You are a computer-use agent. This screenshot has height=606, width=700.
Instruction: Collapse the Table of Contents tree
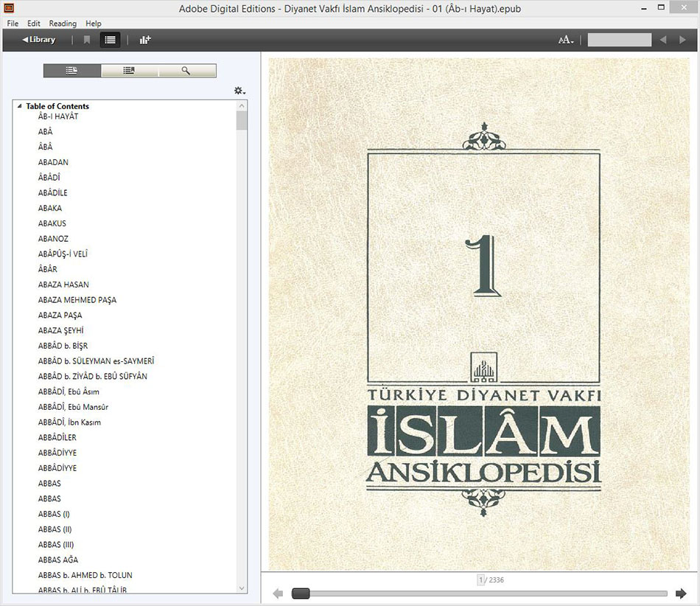pyautogui.click(x=20, y=106)
